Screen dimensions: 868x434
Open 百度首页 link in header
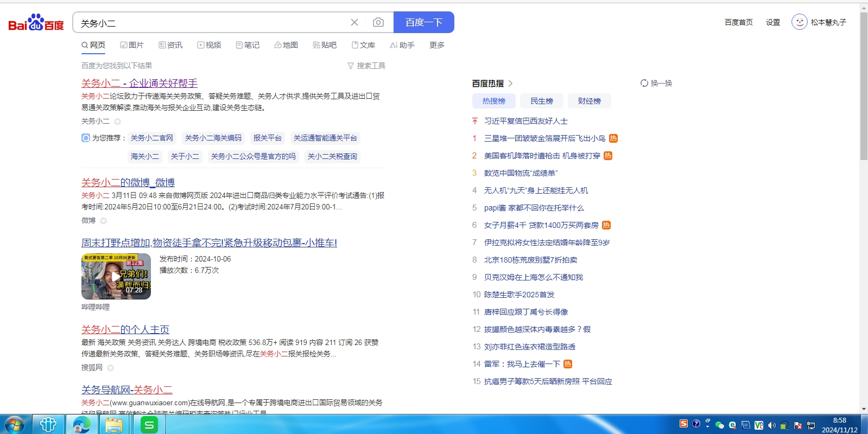[x=739, y=22]
